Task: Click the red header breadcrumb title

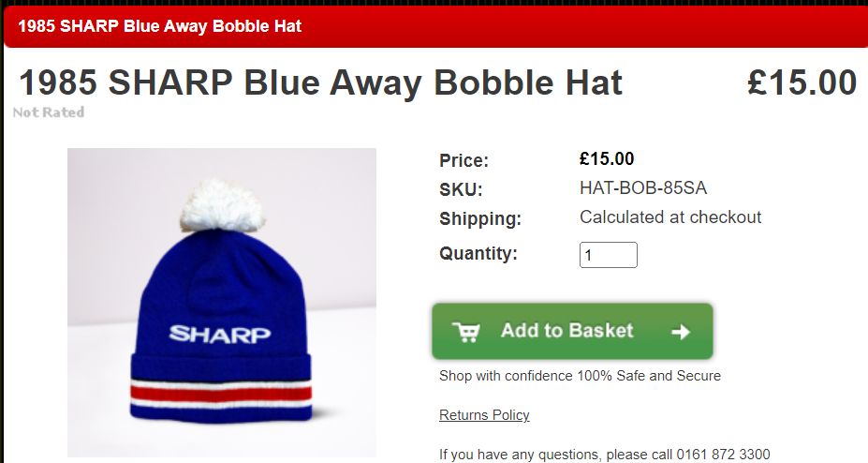Action: click(160, 26)
